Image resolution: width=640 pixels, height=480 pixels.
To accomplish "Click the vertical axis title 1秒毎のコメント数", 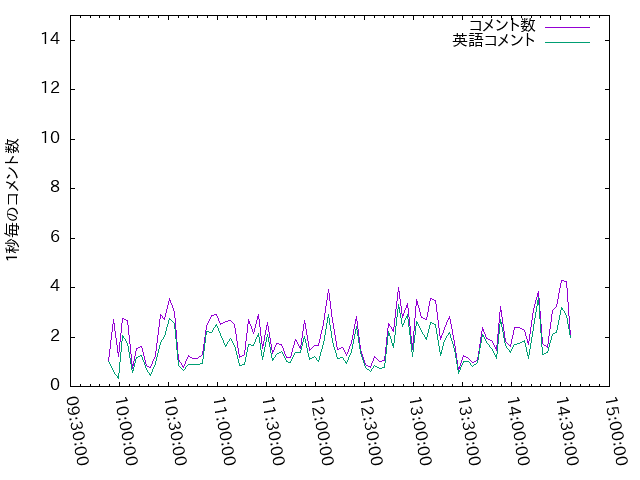I will pos(13,200).
